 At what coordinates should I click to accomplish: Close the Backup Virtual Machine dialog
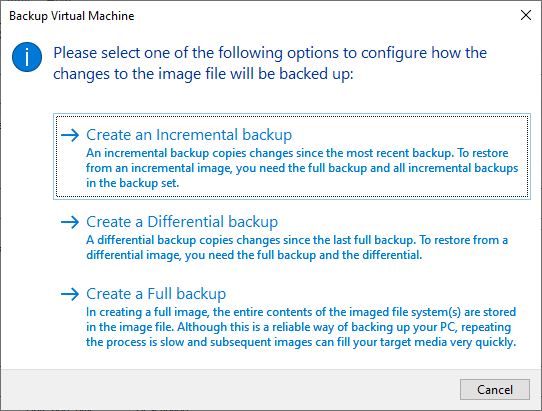(x=526, y=15)
